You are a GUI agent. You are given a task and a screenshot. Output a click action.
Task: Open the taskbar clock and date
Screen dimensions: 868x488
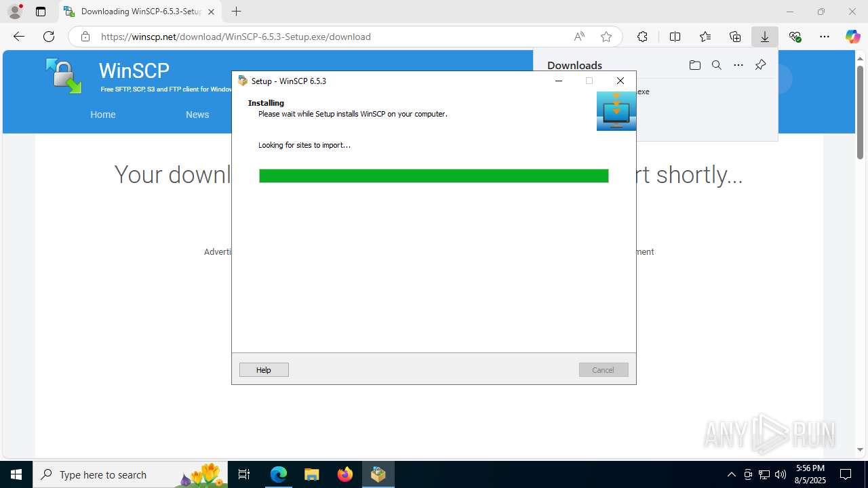coord(810,474)
